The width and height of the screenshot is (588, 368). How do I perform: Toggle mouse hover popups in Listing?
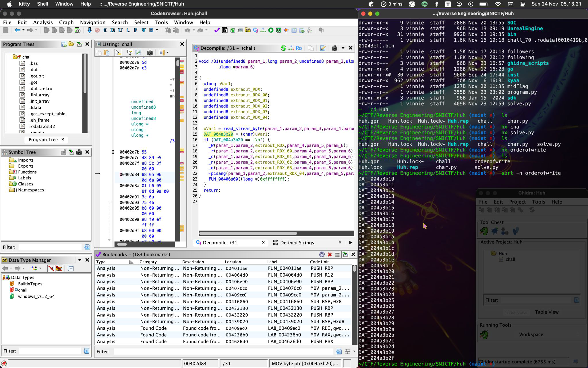point(117,52)
